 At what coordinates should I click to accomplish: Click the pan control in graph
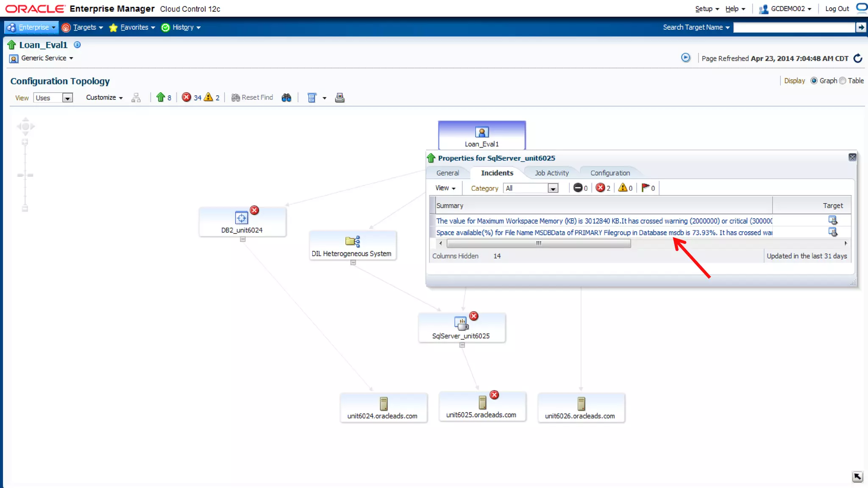point(25,126)
